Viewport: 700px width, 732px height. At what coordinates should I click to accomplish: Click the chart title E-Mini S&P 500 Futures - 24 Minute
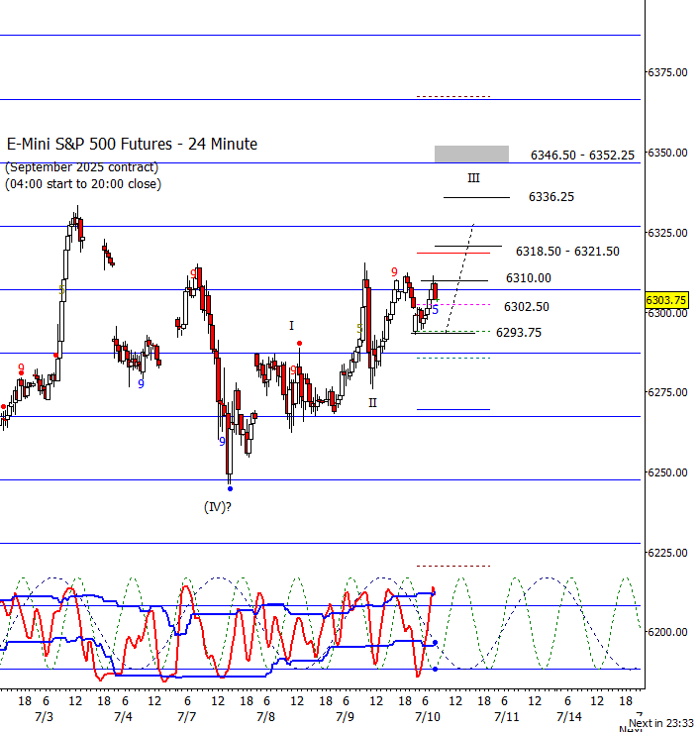click(132, 144)
